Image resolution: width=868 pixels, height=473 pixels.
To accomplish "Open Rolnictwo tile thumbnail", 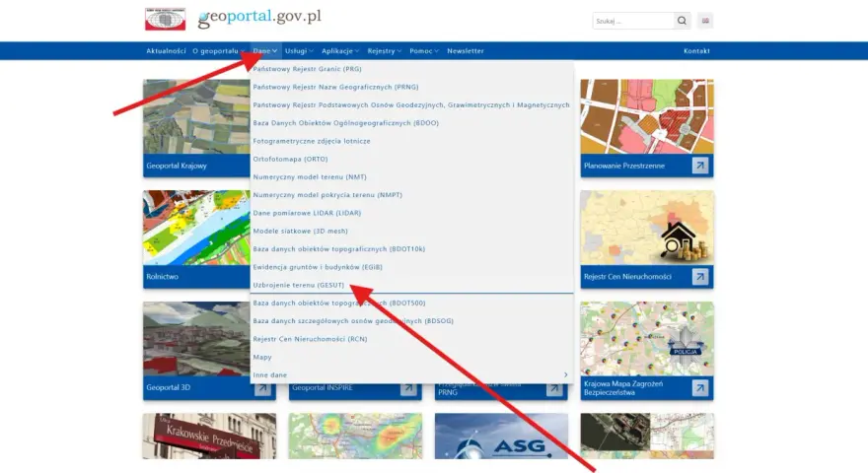I will [x=196, y=228].
